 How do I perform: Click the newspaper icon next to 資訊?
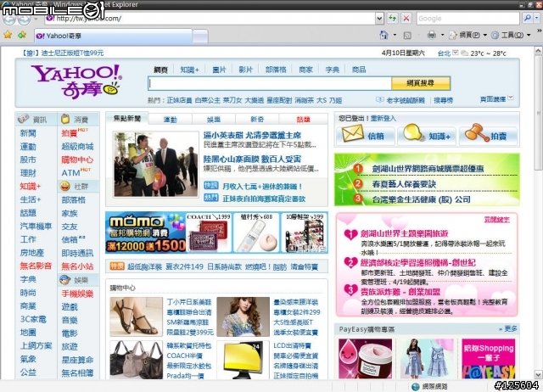24,119
